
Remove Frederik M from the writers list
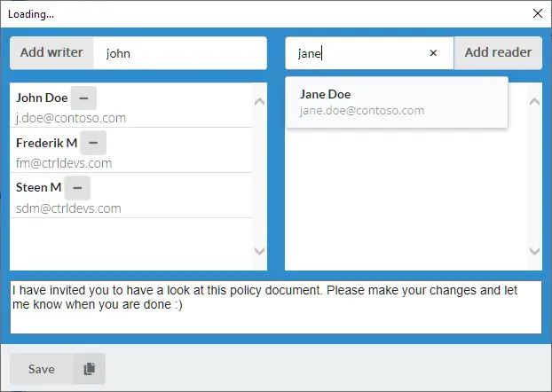click(x=93, y=143)
